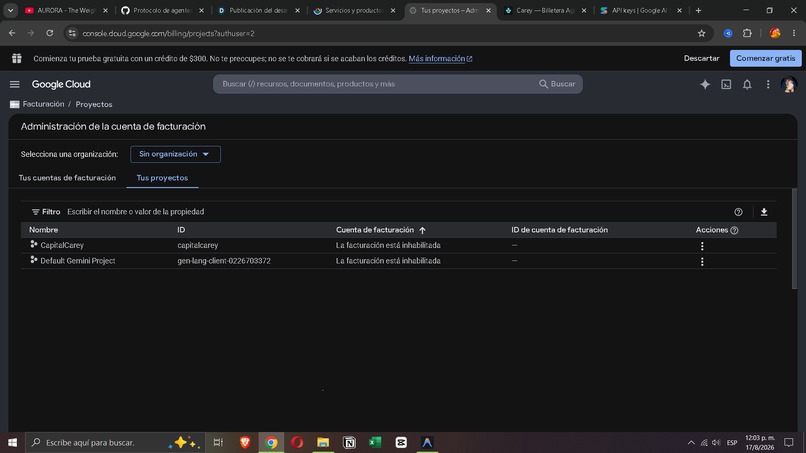Switch to the API keys Google AI tab

(640, 10)
